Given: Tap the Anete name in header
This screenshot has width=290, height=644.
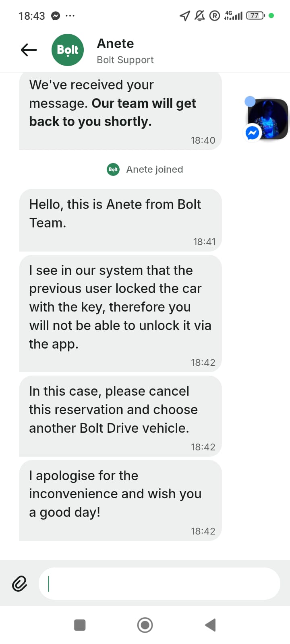Looking at the screenshot, I should click(115, 43).
